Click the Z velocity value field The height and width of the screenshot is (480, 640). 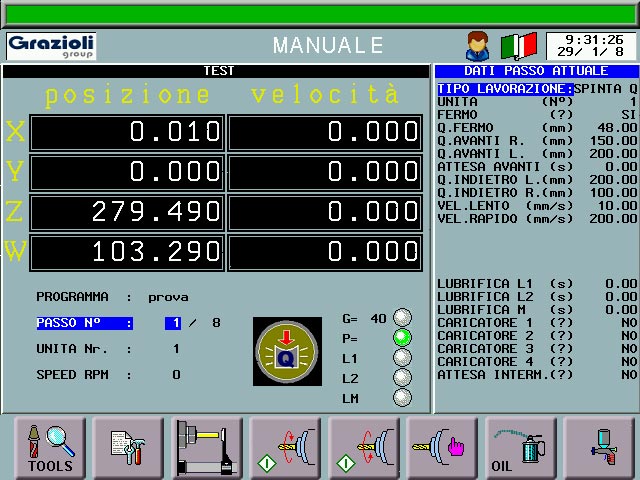tap(325, 211)
